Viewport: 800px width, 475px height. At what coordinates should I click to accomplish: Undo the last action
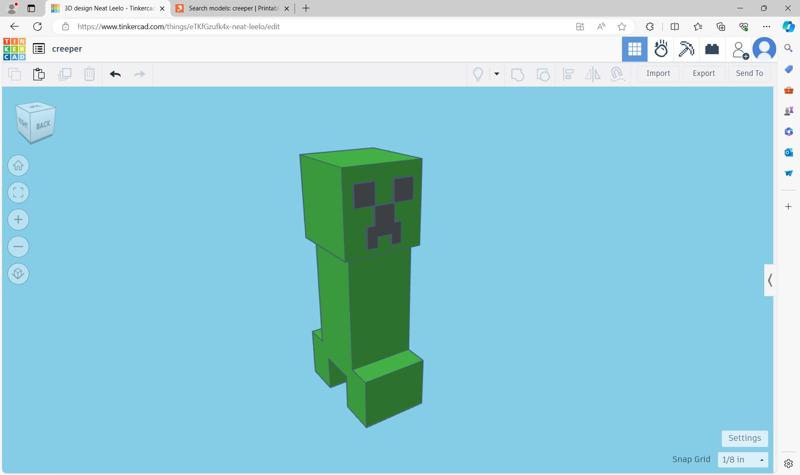(x=115, y=74)
